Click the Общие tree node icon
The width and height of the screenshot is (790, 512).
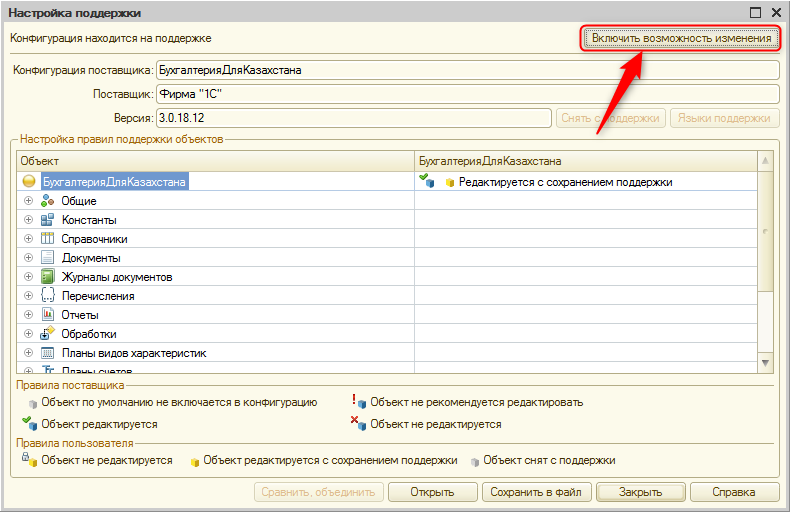tap(47, 201)
